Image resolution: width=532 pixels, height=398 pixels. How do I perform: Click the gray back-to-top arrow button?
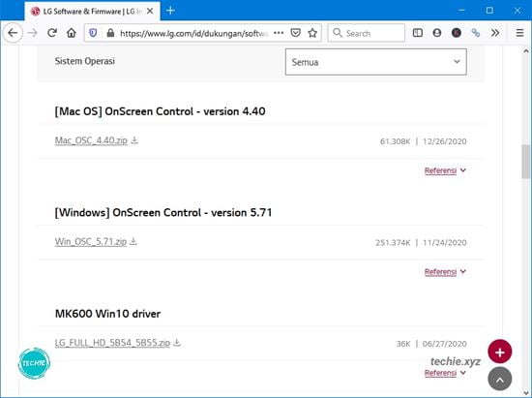tap(500, 379)
